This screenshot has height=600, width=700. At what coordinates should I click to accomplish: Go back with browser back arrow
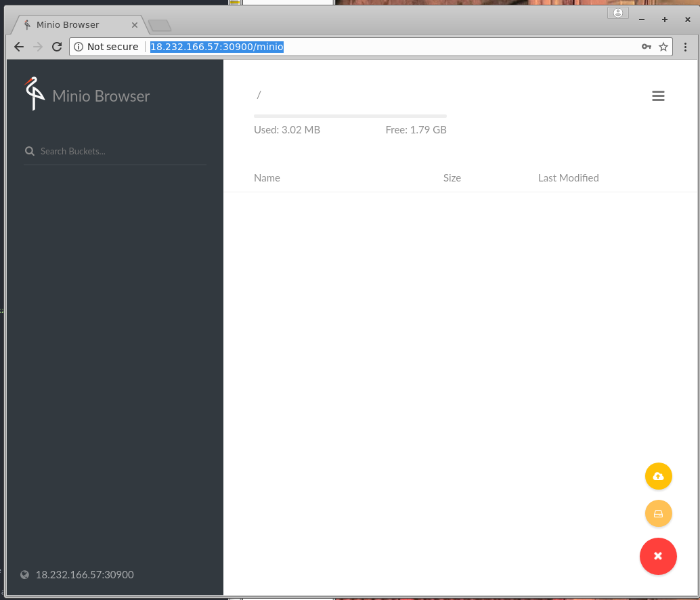coord(19,47)
